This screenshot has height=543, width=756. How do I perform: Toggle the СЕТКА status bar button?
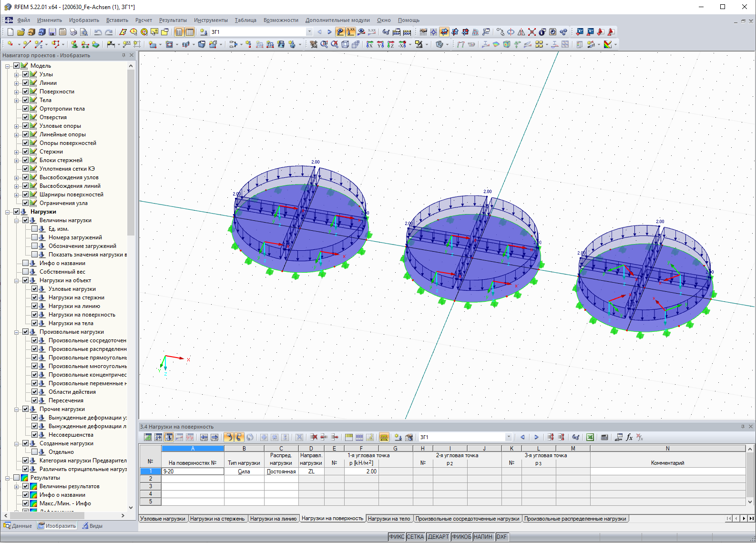click(x=415, y=537)
